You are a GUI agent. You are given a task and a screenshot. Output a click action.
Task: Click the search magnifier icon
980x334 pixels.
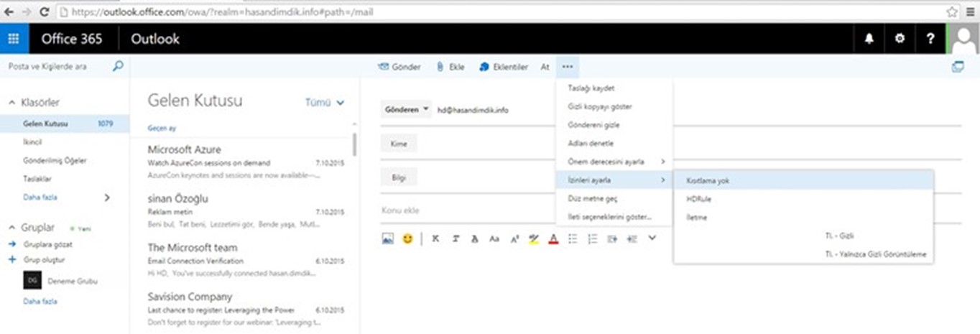[x=118, y=66]
